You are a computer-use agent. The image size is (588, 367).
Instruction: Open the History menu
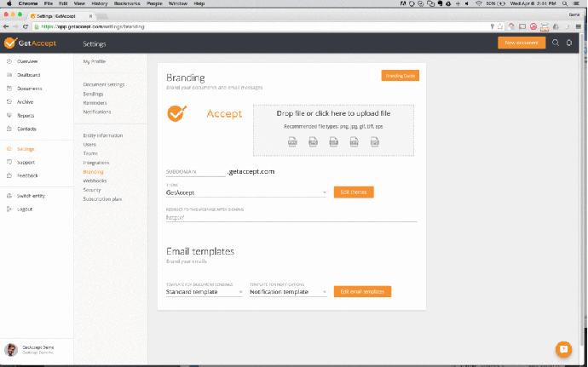click(100, 3)
